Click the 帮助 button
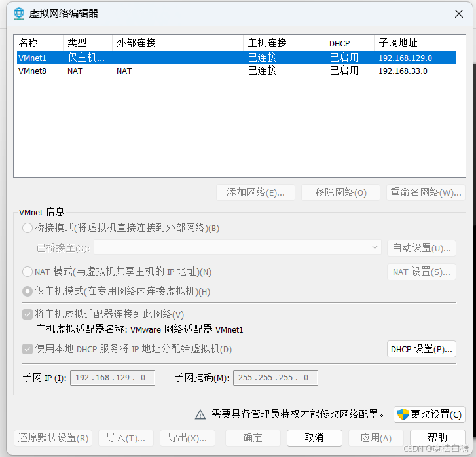 [x=437, y=438]
